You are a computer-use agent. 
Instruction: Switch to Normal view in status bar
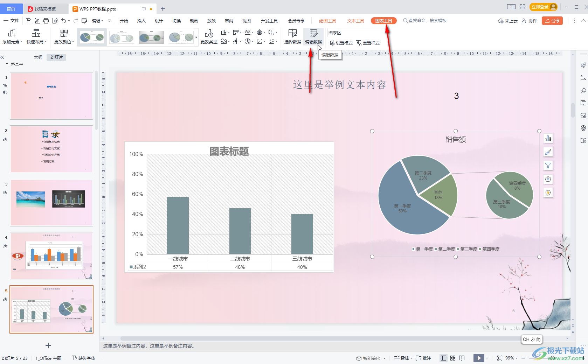click(x=443, y=358)
